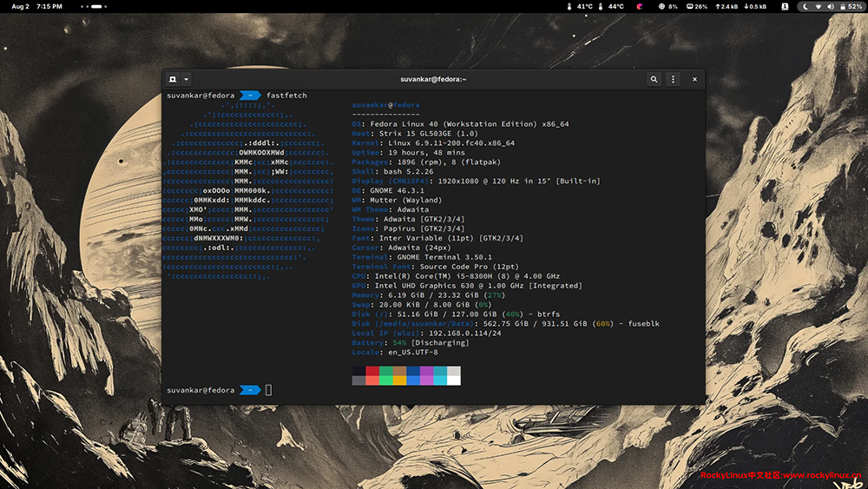Click the CPU usage 8% indicator

tap(668, 6)
